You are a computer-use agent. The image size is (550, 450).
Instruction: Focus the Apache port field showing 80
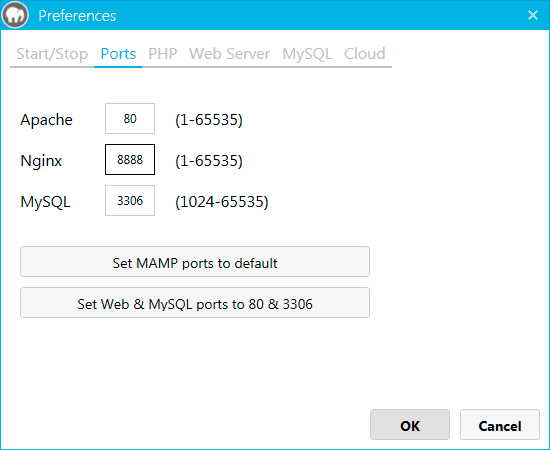[x=130, y=119]
